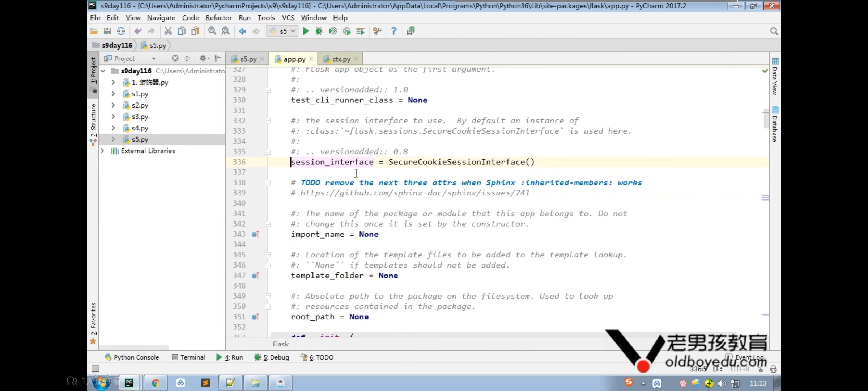Viewport: 868px width, 391px height.
Task: Click override marker beside line 343
Action: [x=255, y=234]
